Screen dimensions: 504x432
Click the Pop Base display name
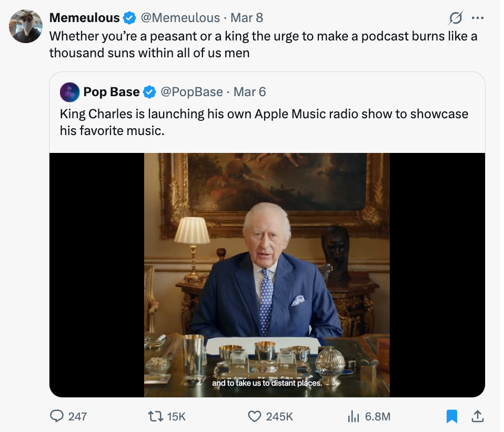[111, 92]
